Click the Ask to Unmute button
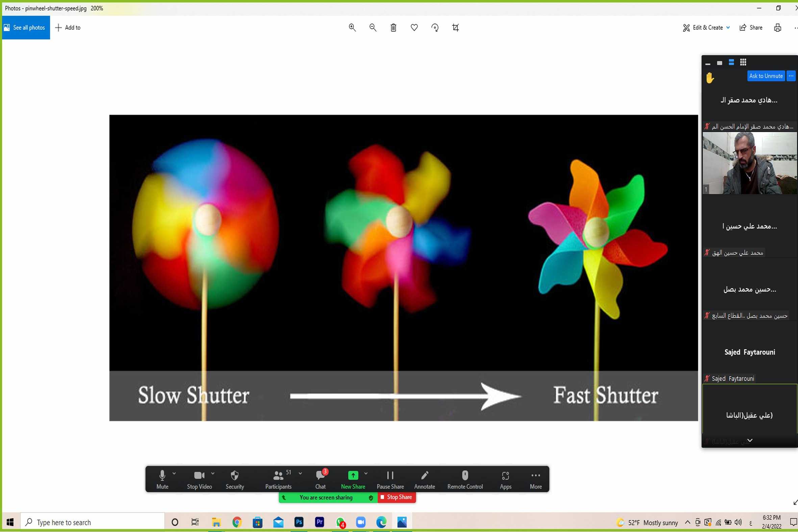 [x=766, y=76]
